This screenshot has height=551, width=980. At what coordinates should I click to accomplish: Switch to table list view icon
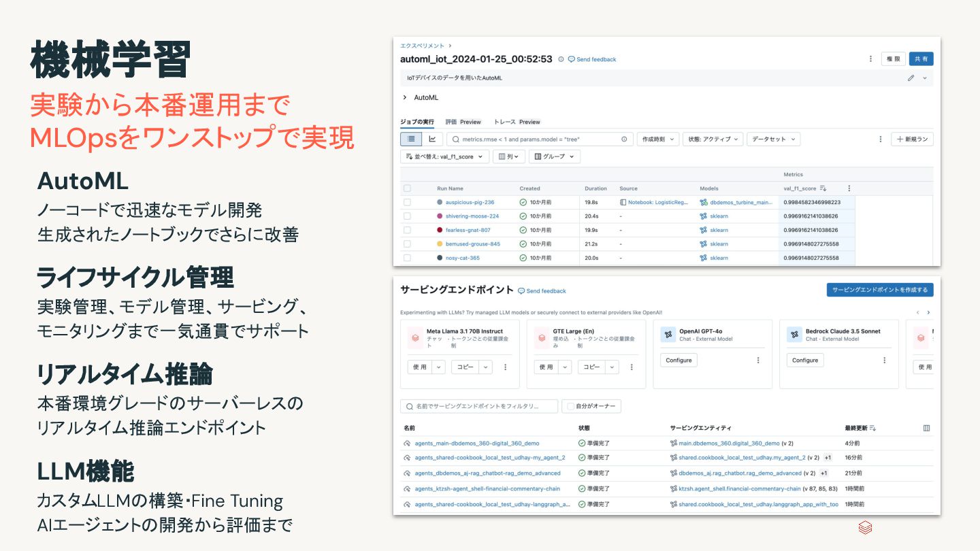[411, 139]
